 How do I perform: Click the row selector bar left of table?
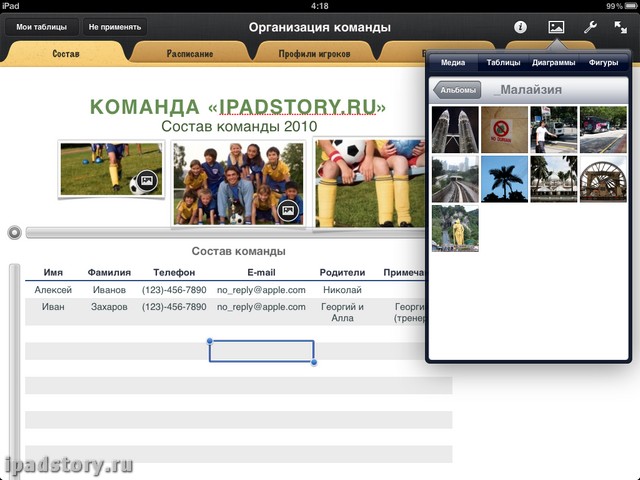[15, 371]
